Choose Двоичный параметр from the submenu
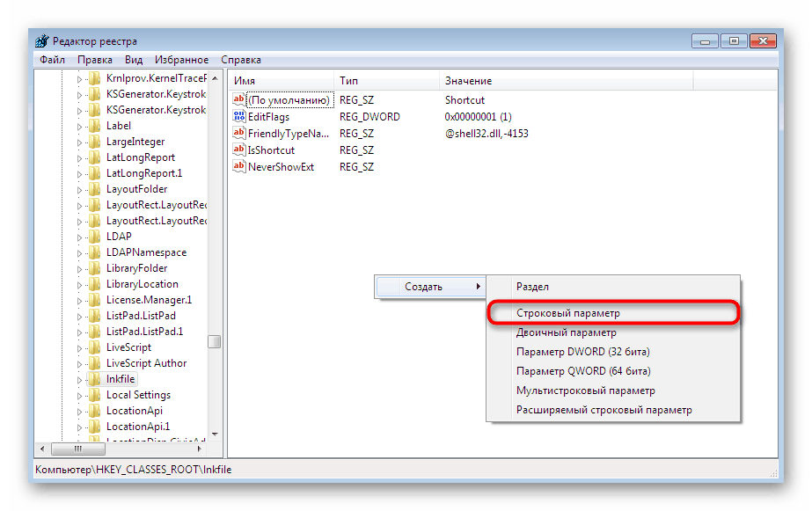812x511 pixels. point(613,332)
